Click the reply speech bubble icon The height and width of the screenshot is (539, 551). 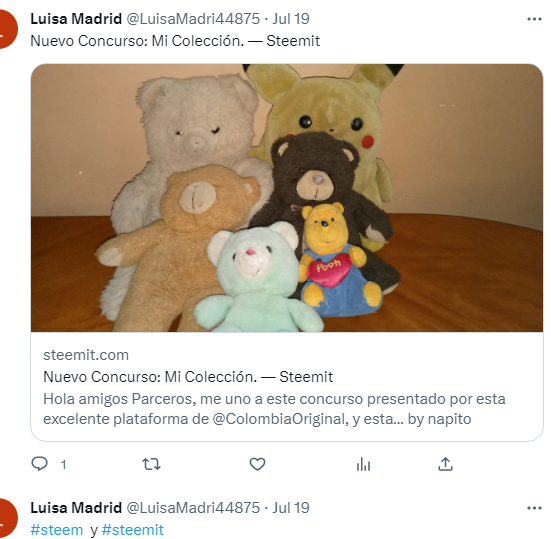pos(39,464)
